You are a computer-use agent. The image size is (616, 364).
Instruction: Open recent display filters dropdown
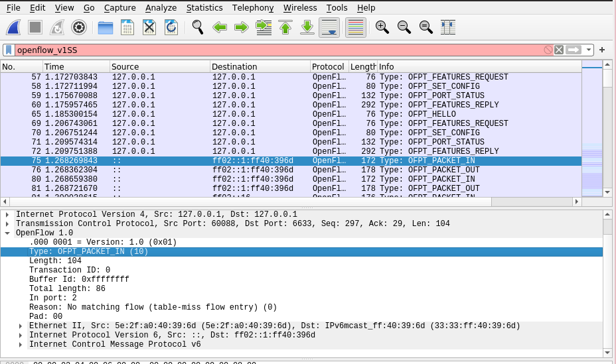(589, 50)
